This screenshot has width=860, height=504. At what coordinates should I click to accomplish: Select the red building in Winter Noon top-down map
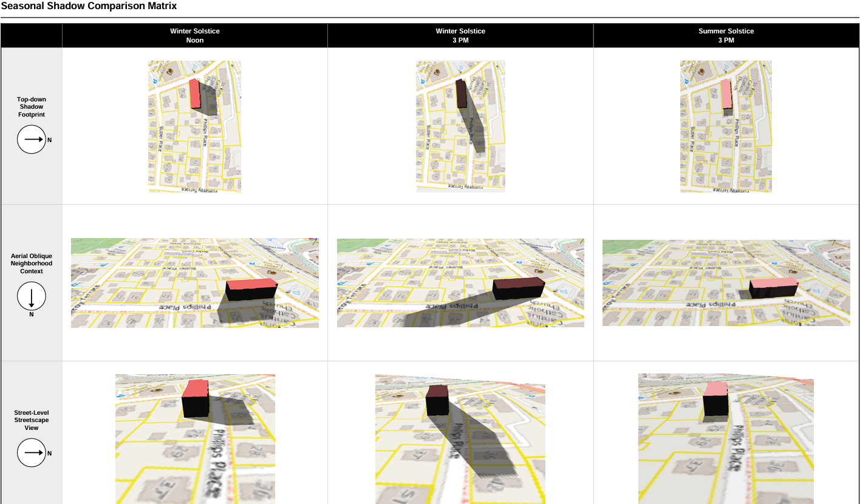pyautogui.click(x=194, y=94)
